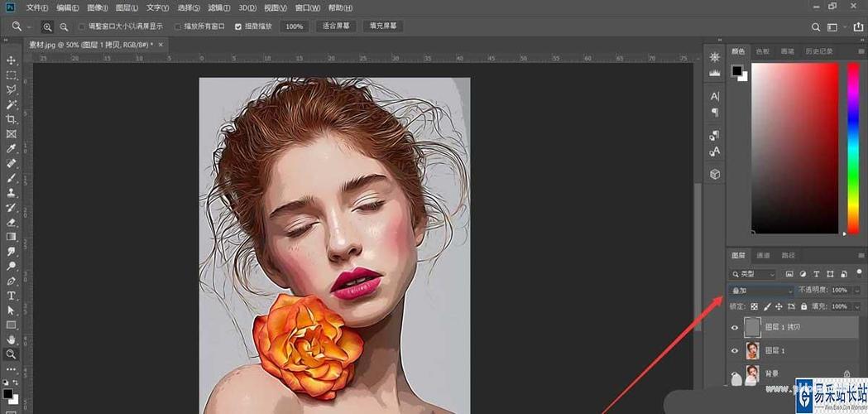Select the Frame tool

[x=11, y=134]
